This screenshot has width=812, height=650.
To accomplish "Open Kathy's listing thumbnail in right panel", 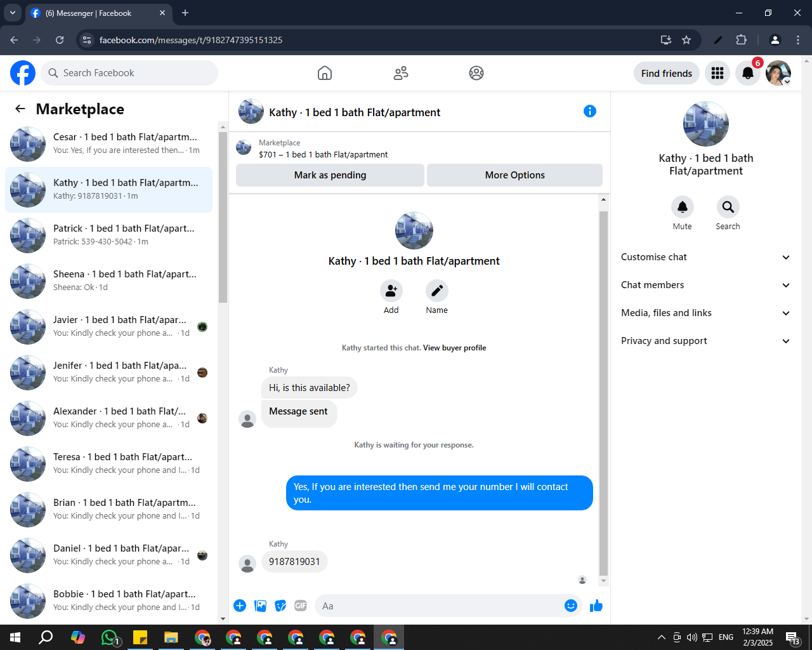I will click(706, 124).
